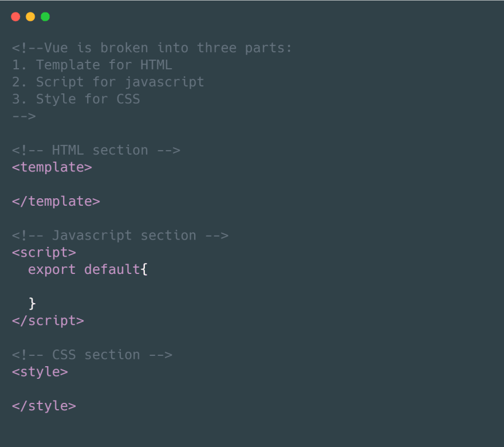Click the closing </style> tag
The image size is (504, 447).
pos(44,406)
